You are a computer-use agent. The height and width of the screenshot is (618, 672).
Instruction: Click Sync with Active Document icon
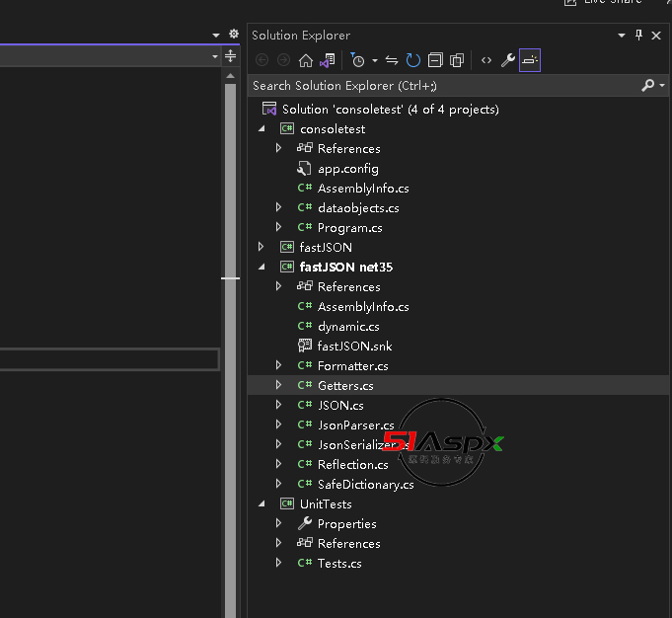392,60
